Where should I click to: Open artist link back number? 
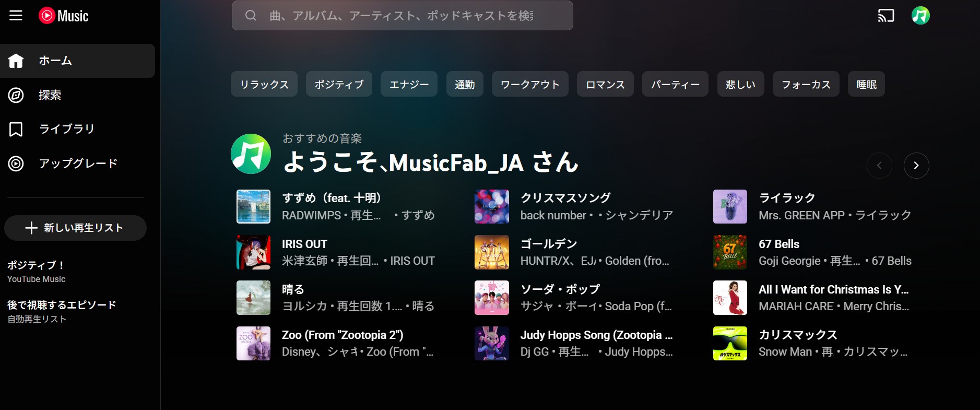click(553, 215)
